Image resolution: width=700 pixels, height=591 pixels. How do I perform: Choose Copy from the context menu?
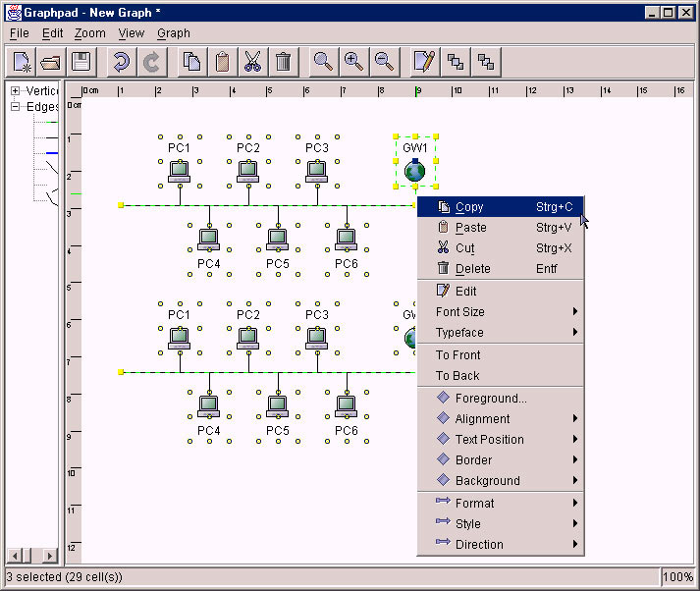pyautogui.click(x=469, y=207)
